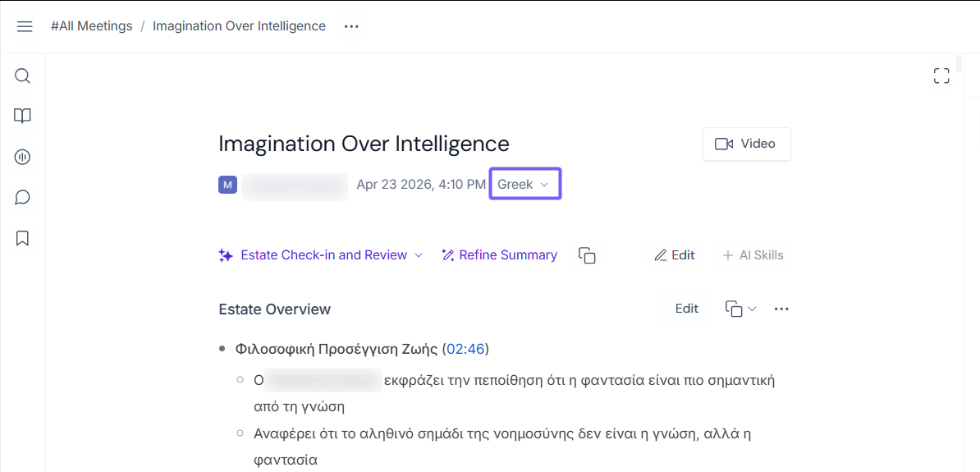Click the audio waveform sidebar icon
Viewport: 980px width, 472px height.
(x=23, y=157)
